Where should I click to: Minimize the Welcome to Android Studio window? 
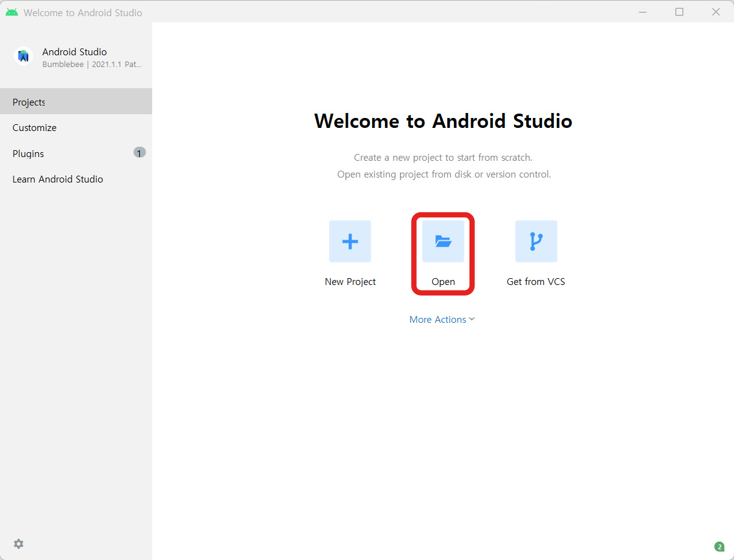(643, 12)
